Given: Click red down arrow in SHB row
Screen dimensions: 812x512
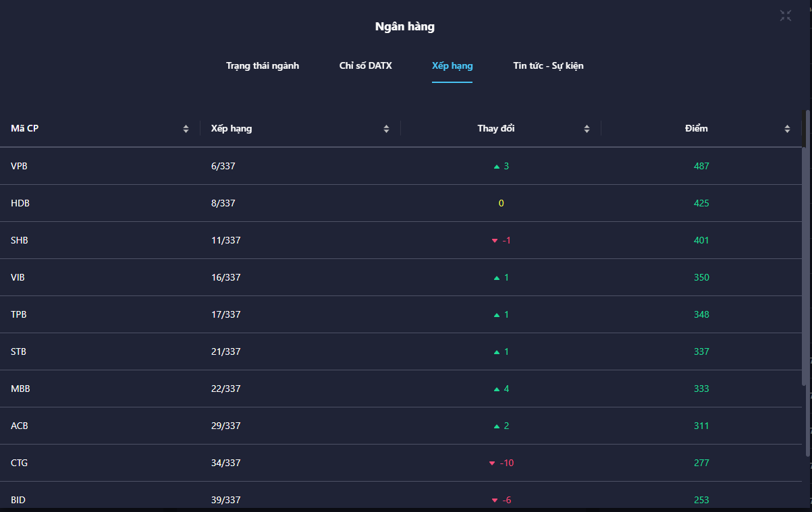Looking at the screenshot, I should click(x=495, y=241).
